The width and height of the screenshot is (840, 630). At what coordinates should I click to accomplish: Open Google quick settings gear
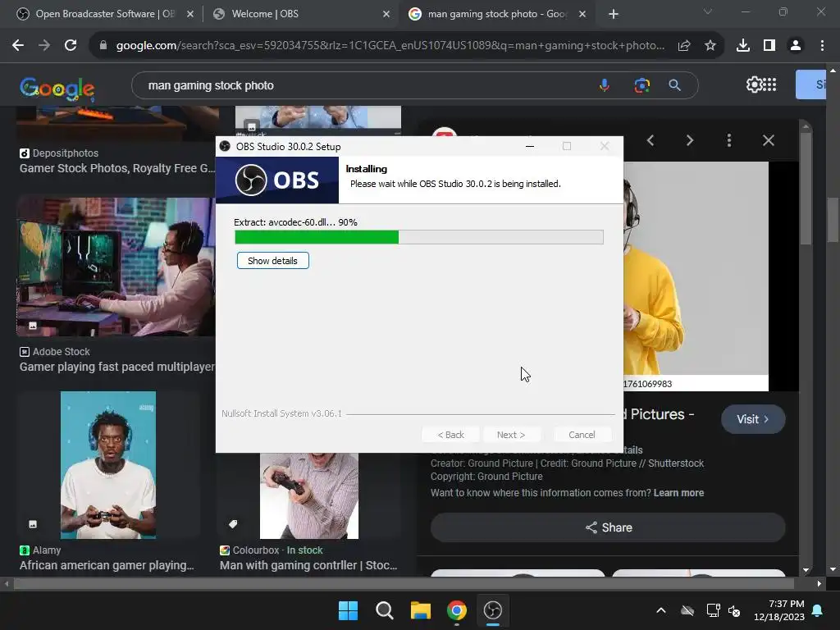[754, 84]
